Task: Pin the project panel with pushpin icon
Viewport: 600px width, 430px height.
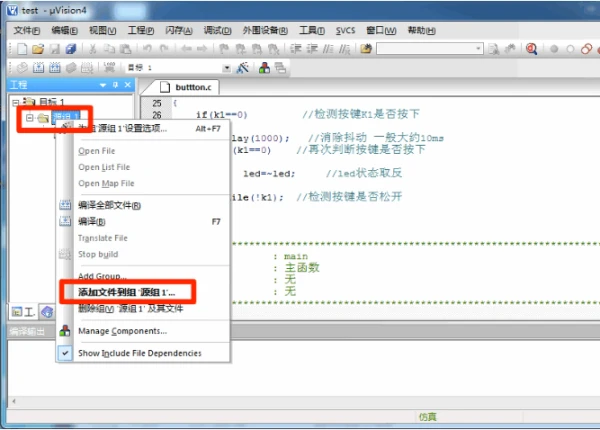Action: [115, 85]
